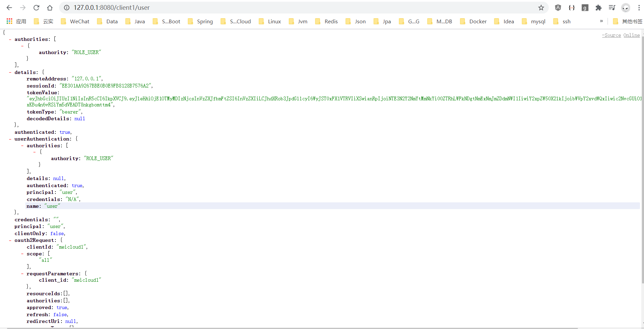644x329 pixels.
Task: Click the Online link
Action: point(632,35)
